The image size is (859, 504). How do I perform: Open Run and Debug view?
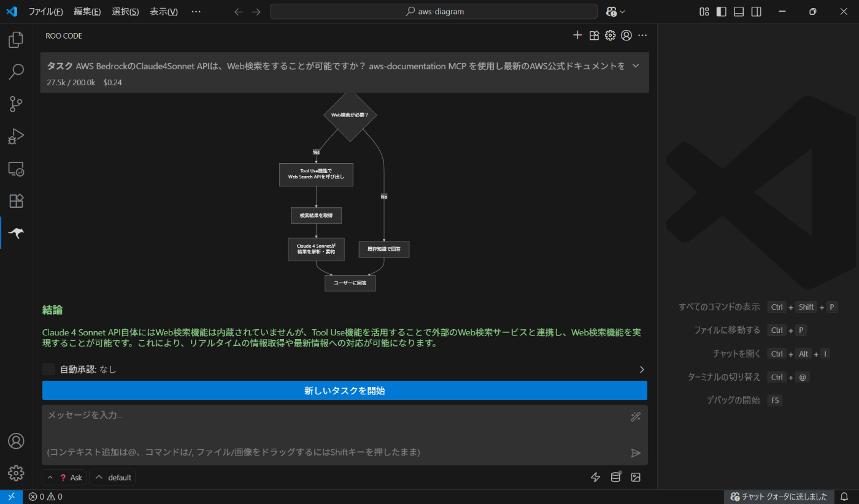16,136
